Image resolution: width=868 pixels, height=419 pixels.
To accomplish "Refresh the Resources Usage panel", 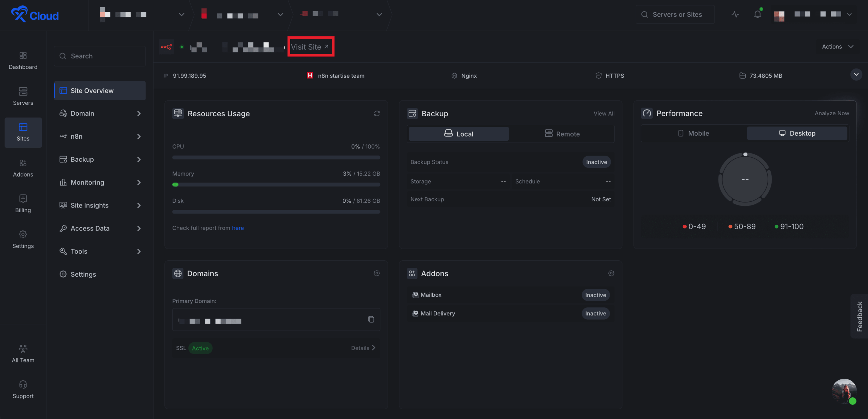I will [x=377, y=114].
